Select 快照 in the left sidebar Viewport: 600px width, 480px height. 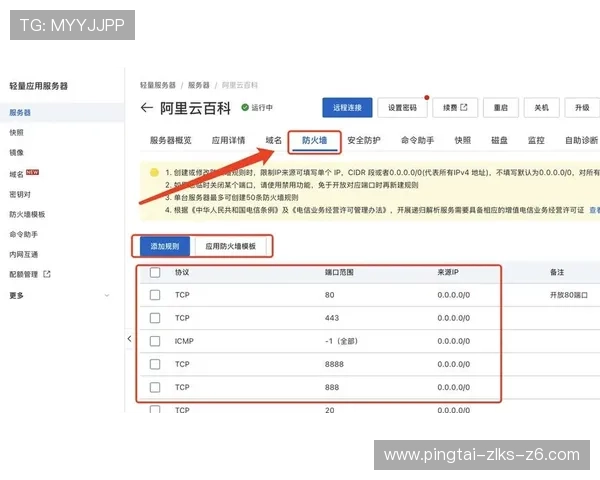[x=16, y=132]
